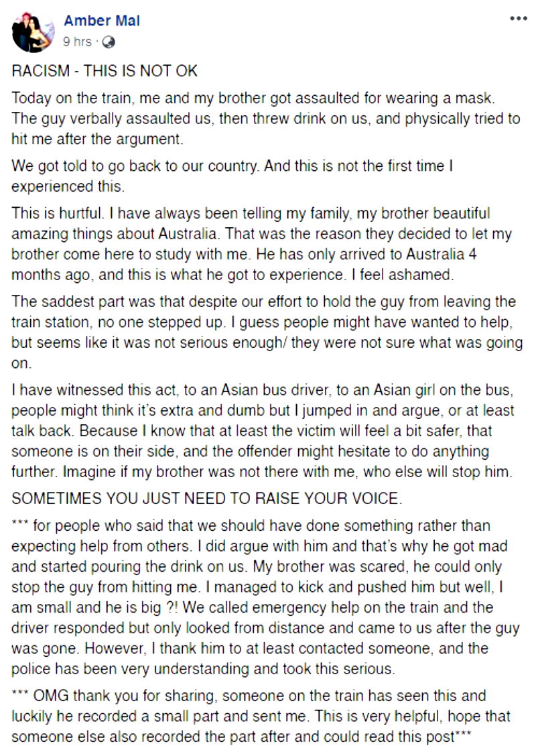Screen dimensions: 536x756
Task: Click the sentence 'This is hurtful.'
Action: (51, 213)
